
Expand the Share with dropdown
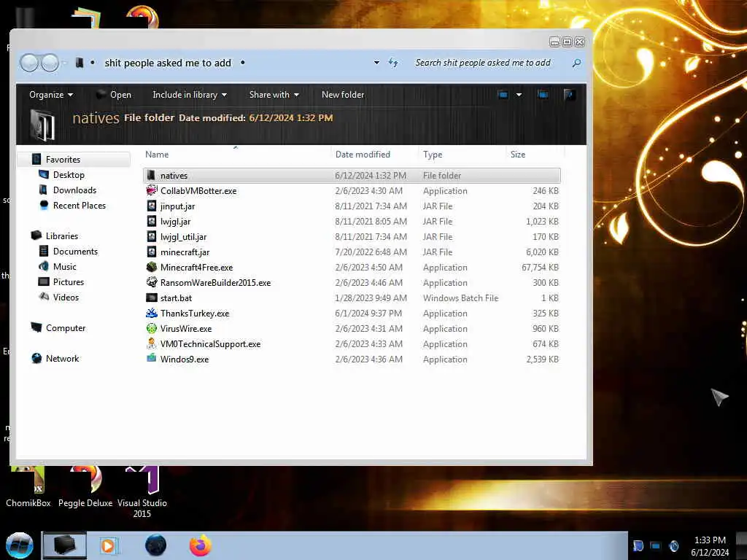click(274, 94)
